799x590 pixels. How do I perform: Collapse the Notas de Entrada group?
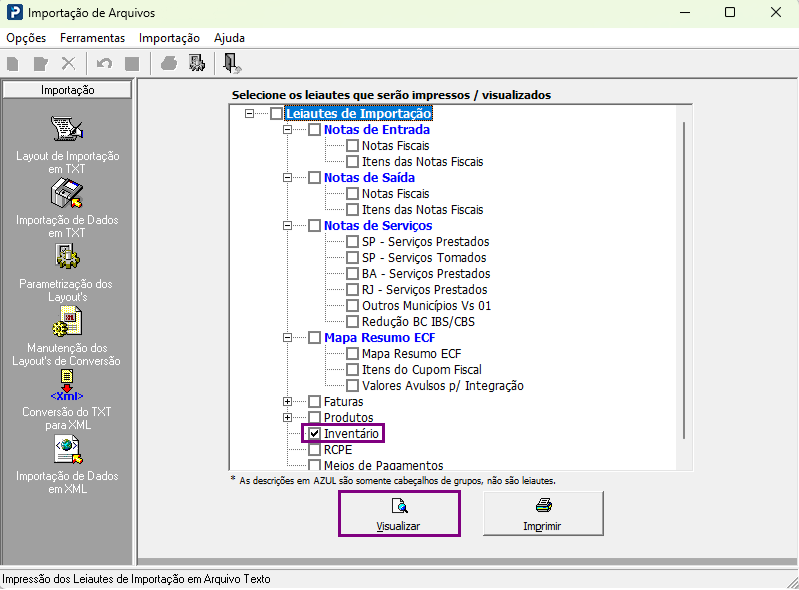point(287,129)
